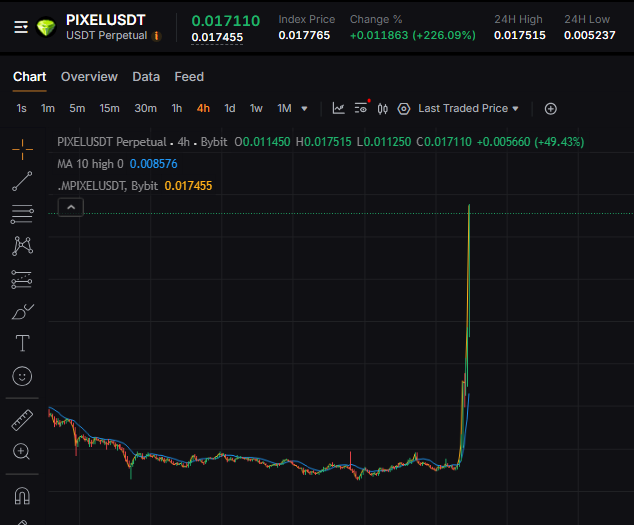Open the emoji icons tool

[x=22, y=376]
